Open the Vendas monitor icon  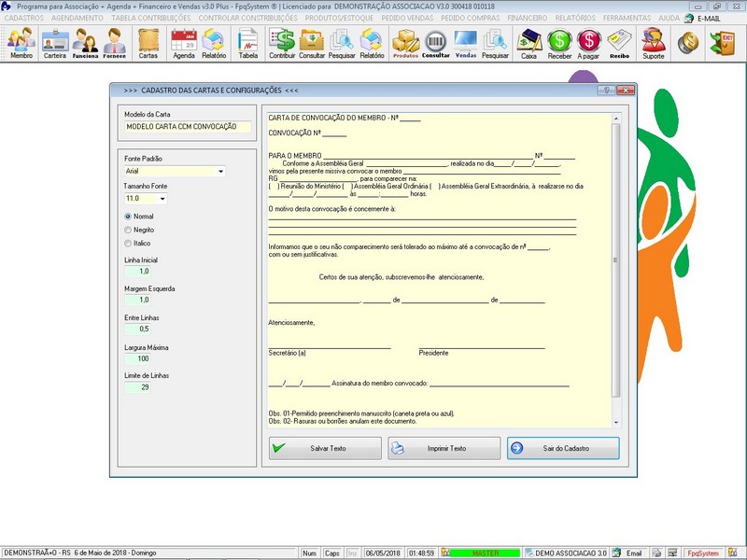(x=465, y=43)
